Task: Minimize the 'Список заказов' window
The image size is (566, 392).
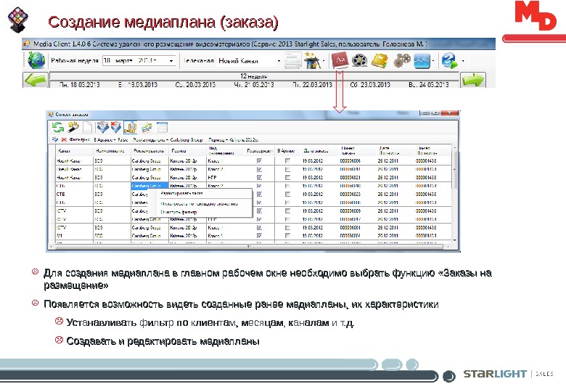Action: 425,113
